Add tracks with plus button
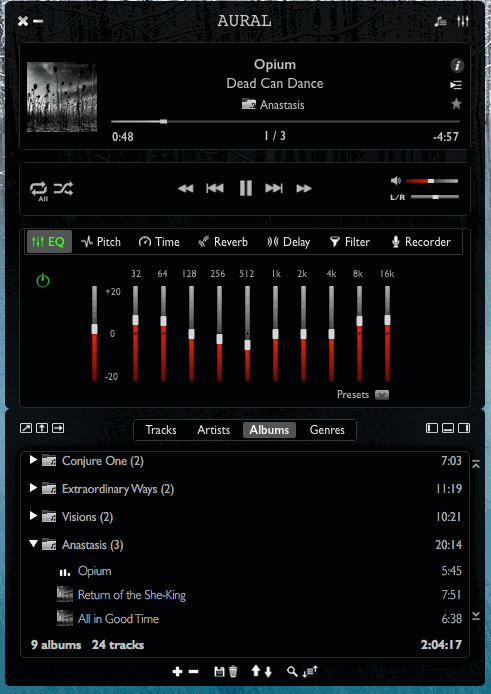This screenshot has width=491, height=694. pyautogui.click(x=177, y=671)
